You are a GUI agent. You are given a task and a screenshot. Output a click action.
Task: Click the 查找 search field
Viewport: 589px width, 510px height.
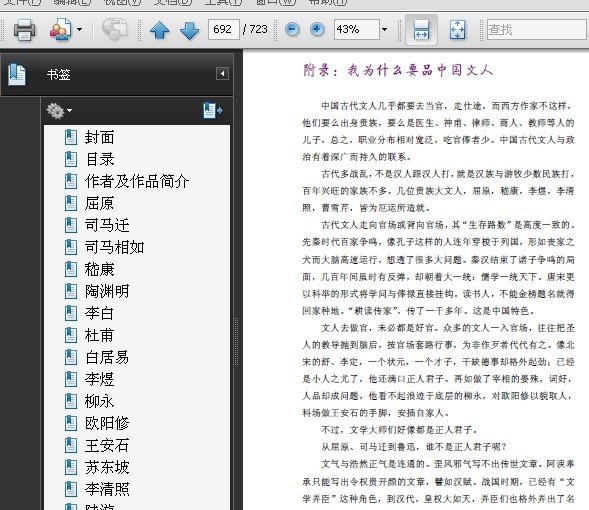click(x=537, y=29)
